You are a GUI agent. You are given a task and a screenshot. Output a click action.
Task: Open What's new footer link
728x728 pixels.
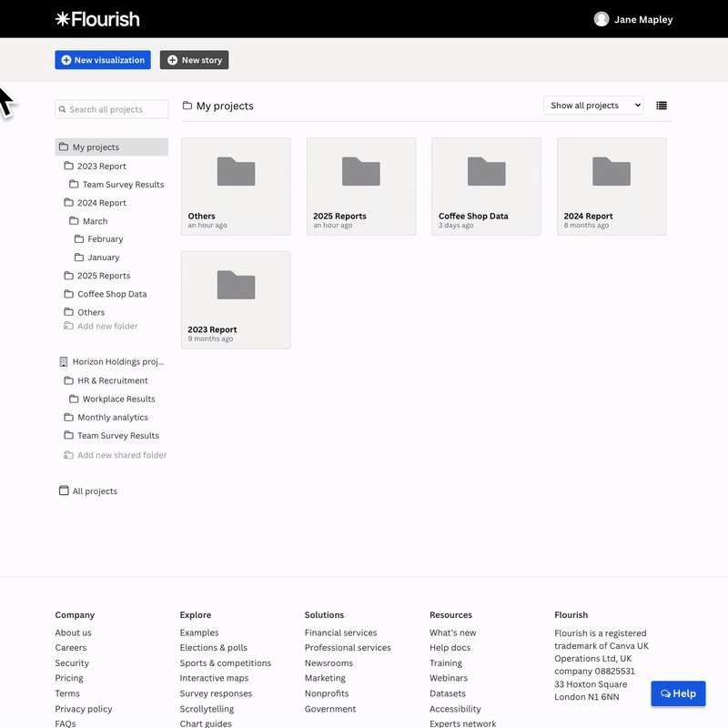[452, 632]
